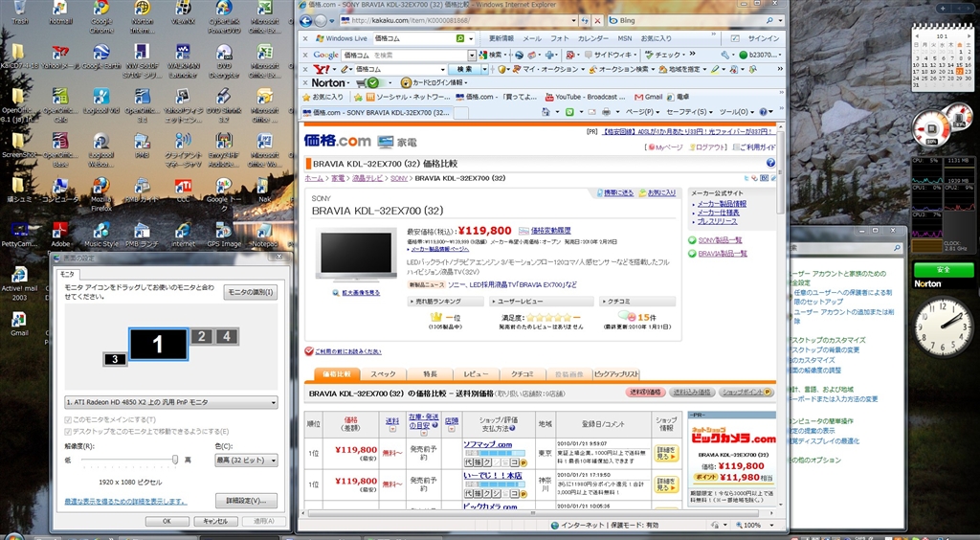Image resolution: width=980 pixels, height=540 pixels.
Task: Switch to the レビュー tab
Action: [x=476, y=374]
